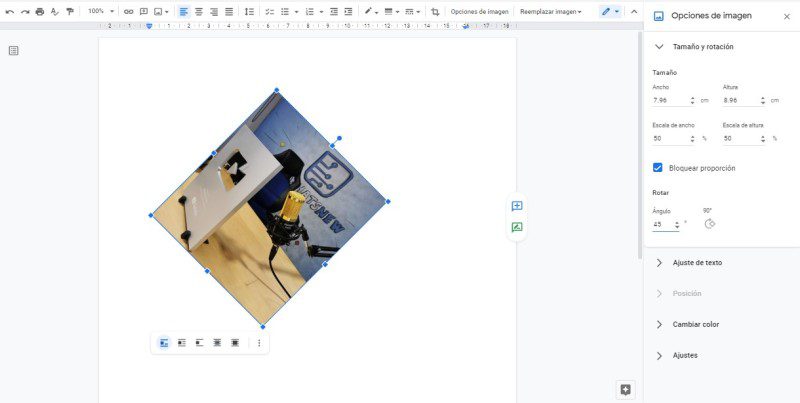Click the image's circular rotation handle
Screen dimensions: 800x403
pyautogui.click(x=339, y=138)
